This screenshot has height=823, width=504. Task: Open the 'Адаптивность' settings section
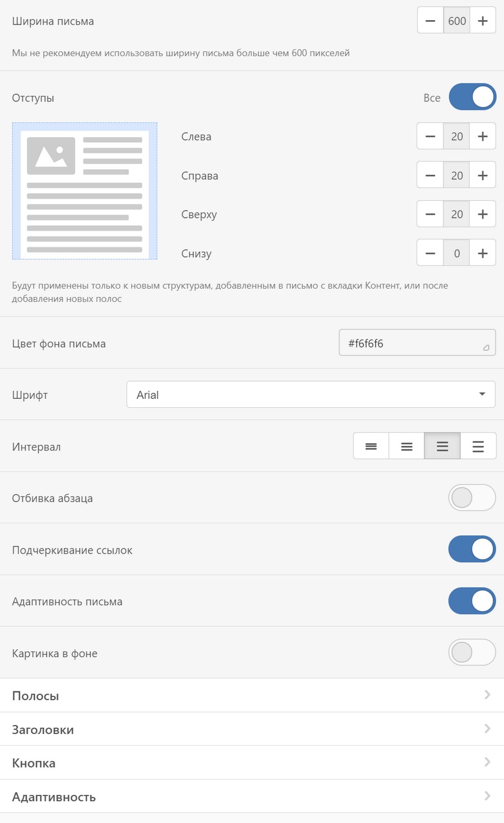tap(252, 797)
